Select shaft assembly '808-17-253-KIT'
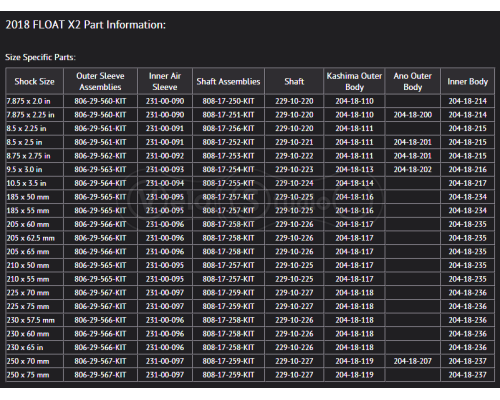The height and width of the screenshot is (400, 500). click(x=228, y=156)
